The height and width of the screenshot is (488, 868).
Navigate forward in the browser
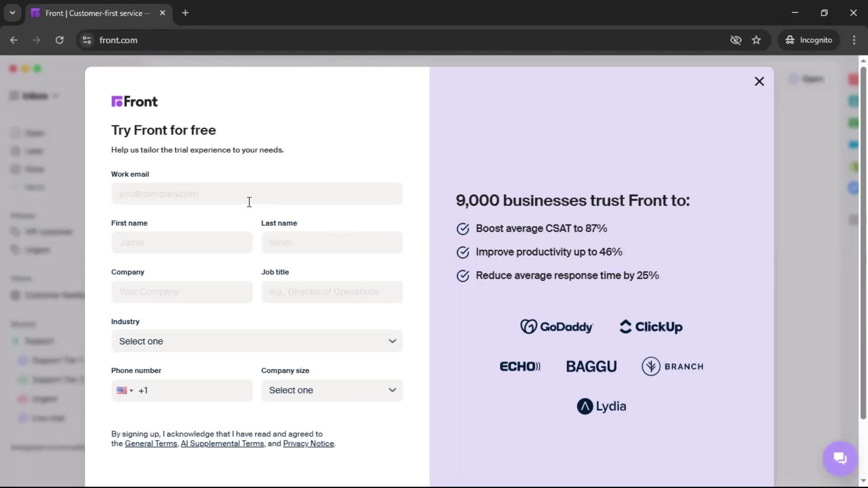click(36, 40)
